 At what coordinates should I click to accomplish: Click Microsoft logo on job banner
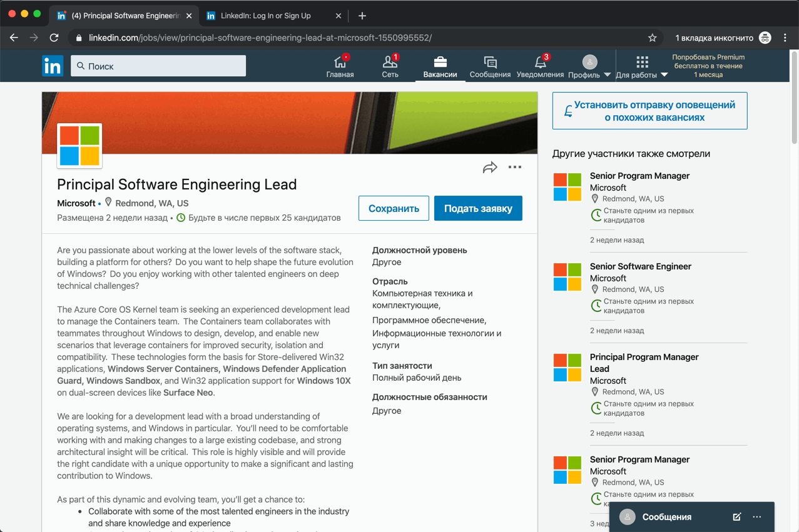(x=79, y=146)
